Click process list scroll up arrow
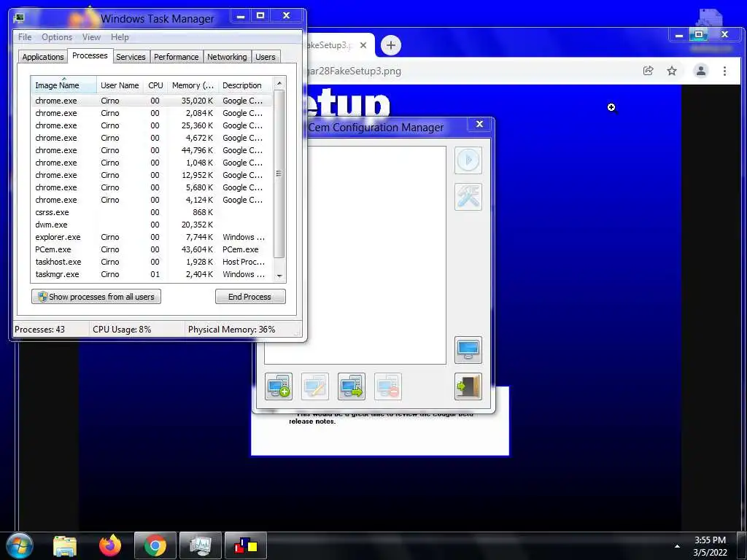The image size is (747, 560). click(279, 83)
